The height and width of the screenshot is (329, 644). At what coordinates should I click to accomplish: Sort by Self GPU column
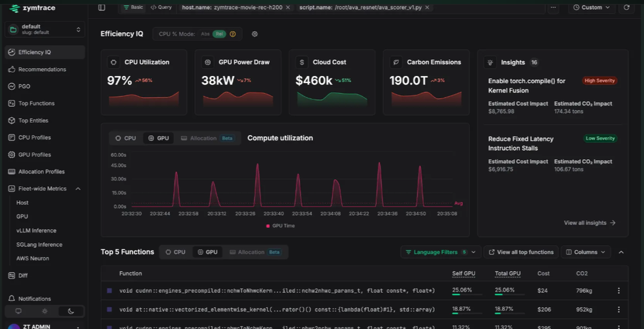coord(463,274)
